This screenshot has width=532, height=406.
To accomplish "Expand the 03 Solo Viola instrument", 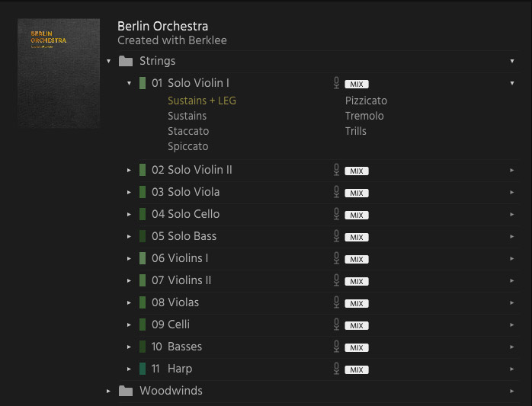I will (x=130, y=193).
